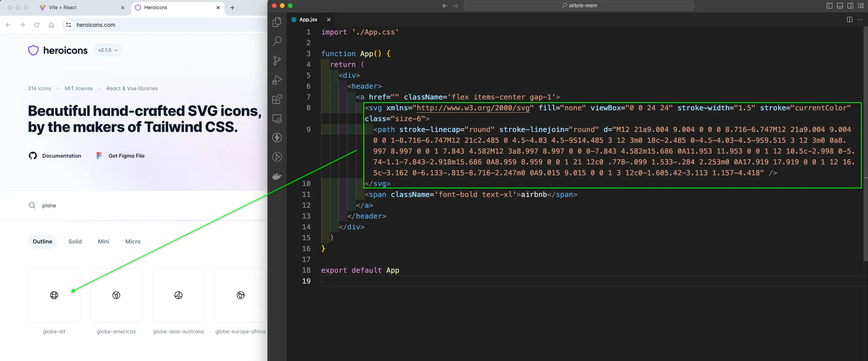Toggle bottom panel layout icon

[840, 6]
